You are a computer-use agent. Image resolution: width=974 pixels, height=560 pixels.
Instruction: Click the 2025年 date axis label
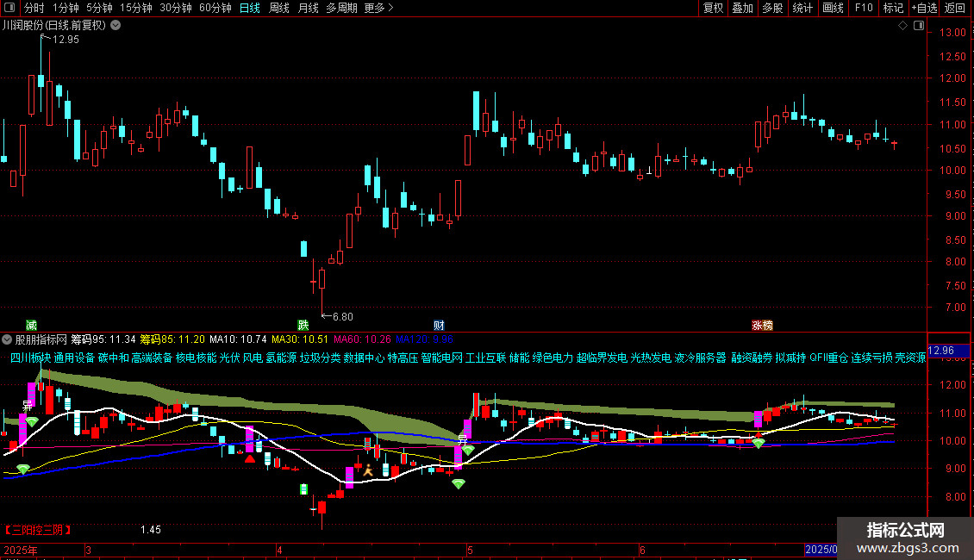[x=21, y=550]
